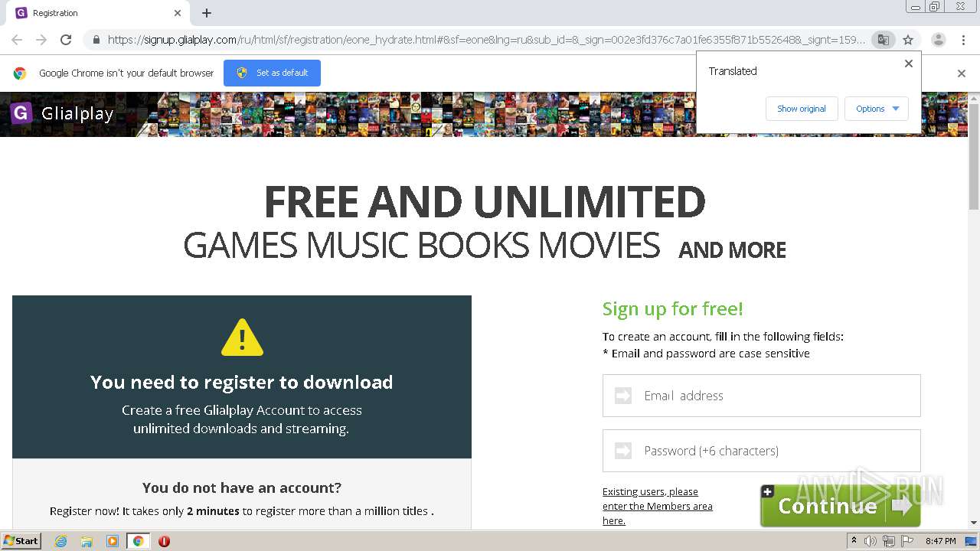Open File Explorer from taskbar
This screenshot has height=551, width=980.
(87, 541)
